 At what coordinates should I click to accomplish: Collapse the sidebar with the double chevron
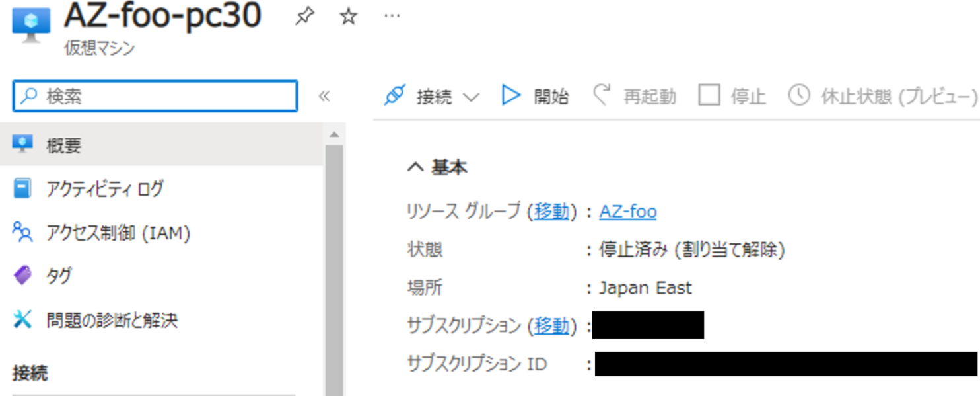tap(324, 97)
